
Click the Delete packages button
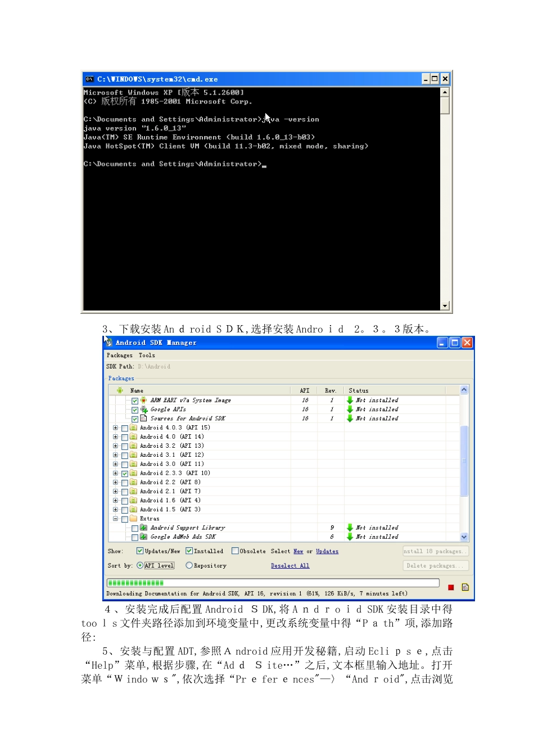point(436,566)
